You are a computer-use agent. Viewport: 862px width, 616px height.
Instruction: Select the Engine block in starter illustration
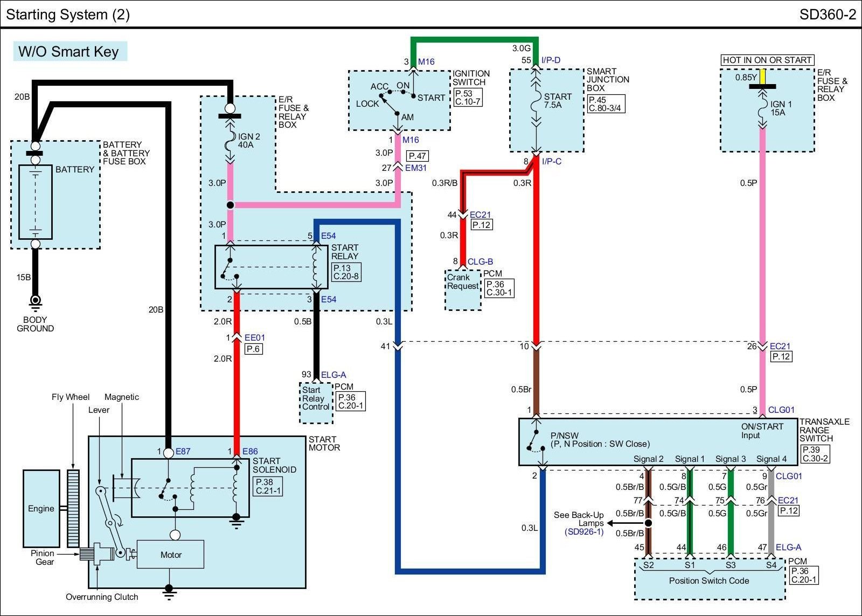click(x=41, y=508)
